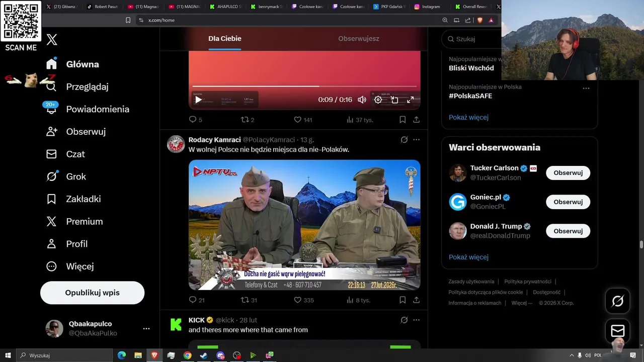
Task: Share the Rodacy Kamraci post
Action: 417,300
